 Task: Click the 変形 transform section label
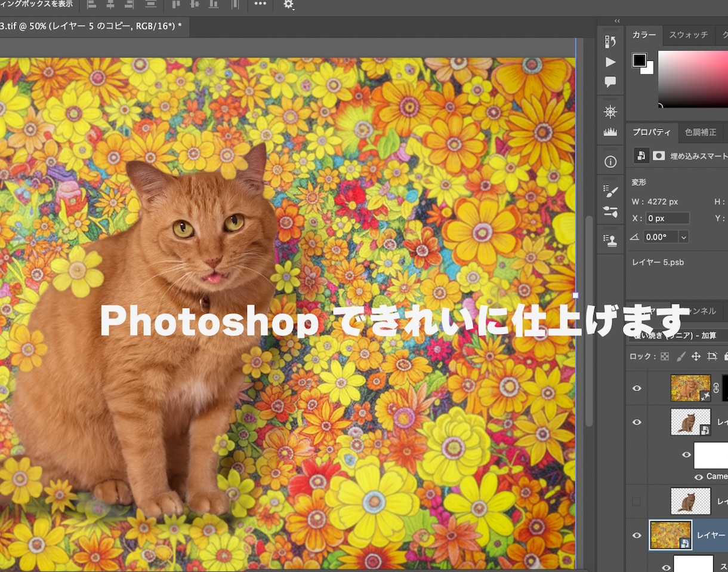(x=639, y=183)
